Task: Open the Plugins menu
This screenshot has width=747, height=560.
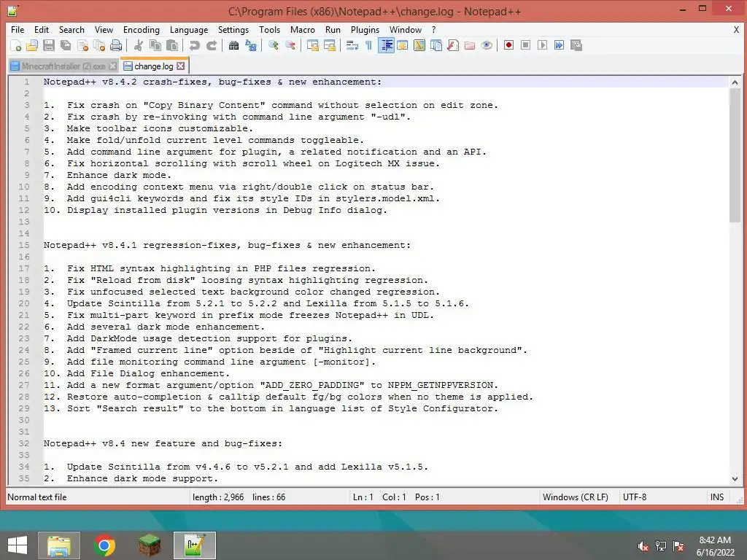Action: click(x=365, y=29)
